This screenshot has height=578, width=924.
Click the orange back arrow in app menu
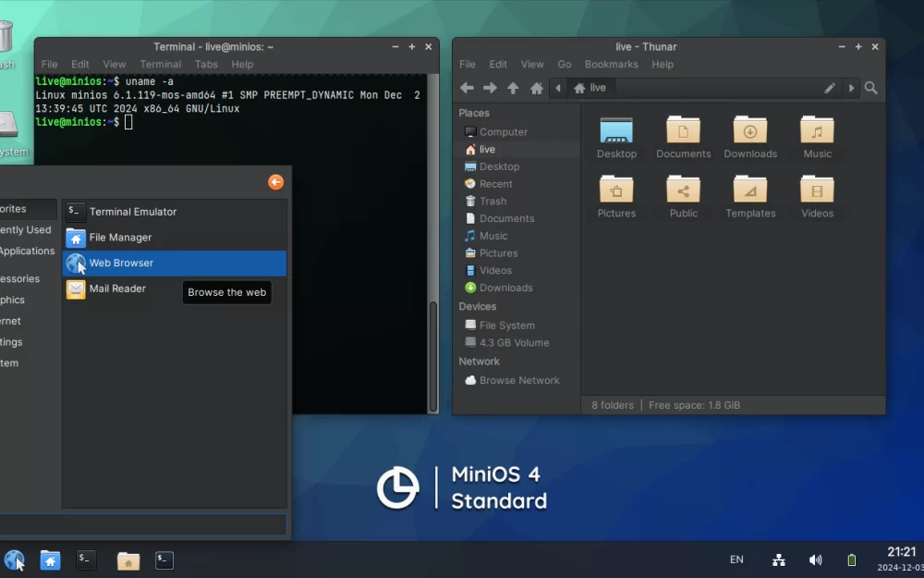tap(275, 182)
